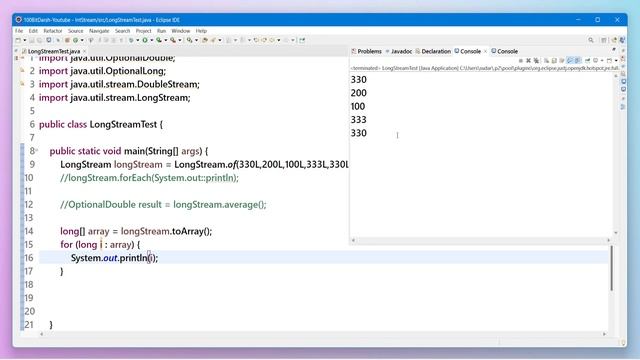Click the External Tools run icon
The image size is (640, 360).
pyautogui.click(x=173, y=40)
